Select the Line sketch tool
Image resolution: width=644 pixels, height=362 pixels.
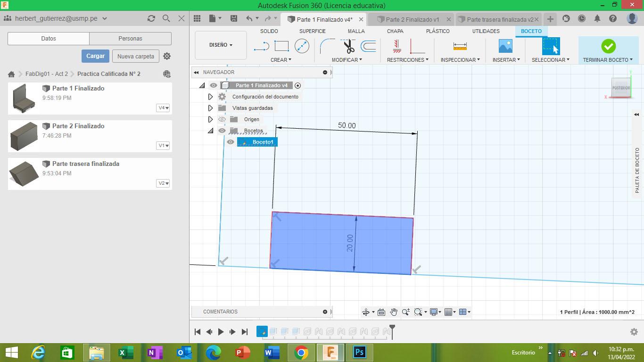click(262, 46)
